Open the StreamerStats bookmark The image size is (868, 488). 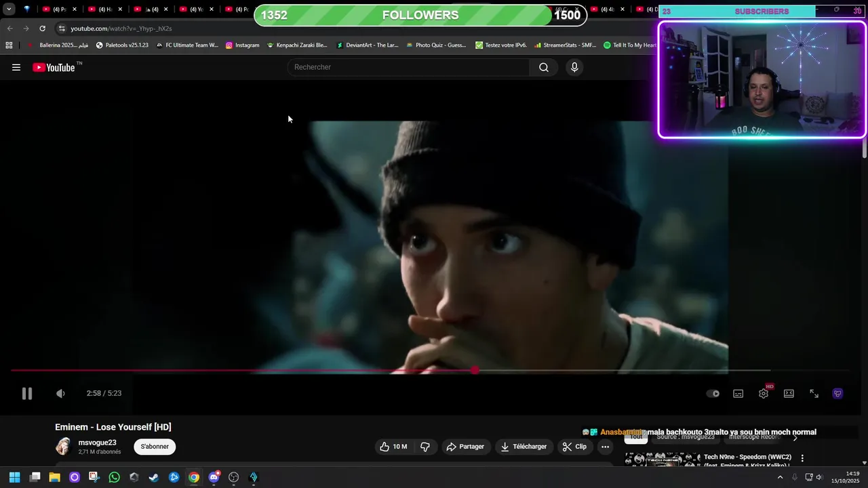565,45
